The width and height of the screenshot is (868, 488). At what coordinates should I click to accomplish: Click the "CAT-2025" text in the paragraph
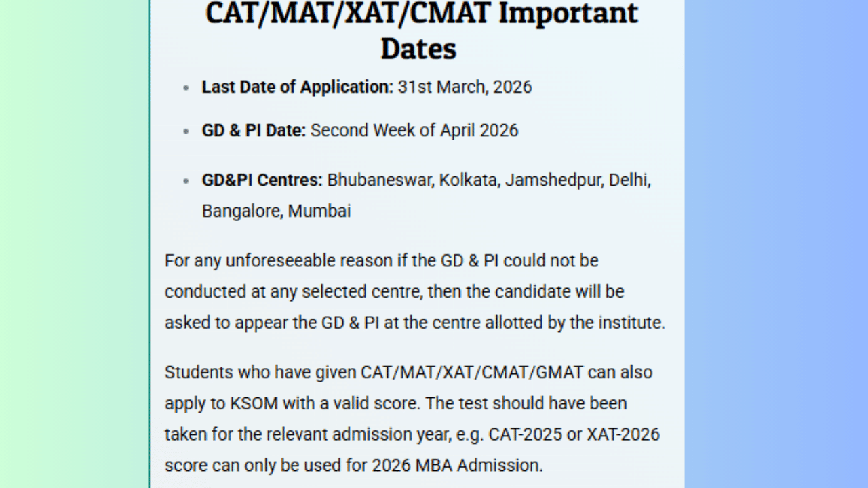[x=525, y=434]
